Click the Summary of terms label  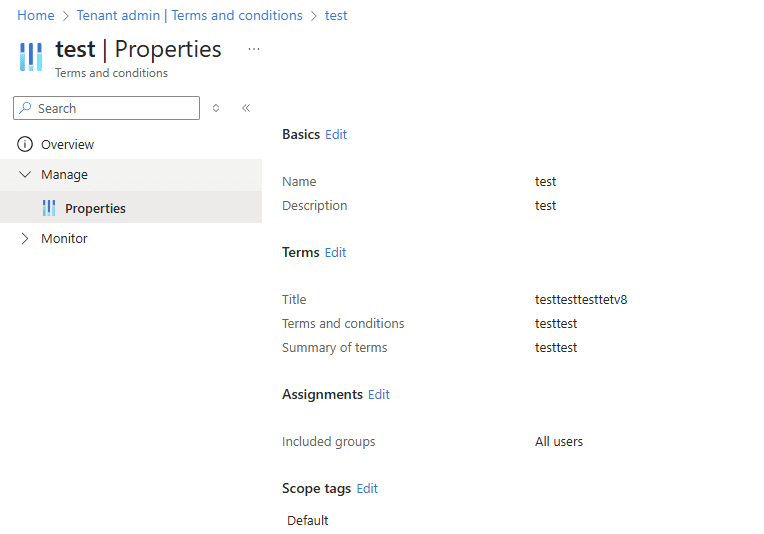coord(334,347)
